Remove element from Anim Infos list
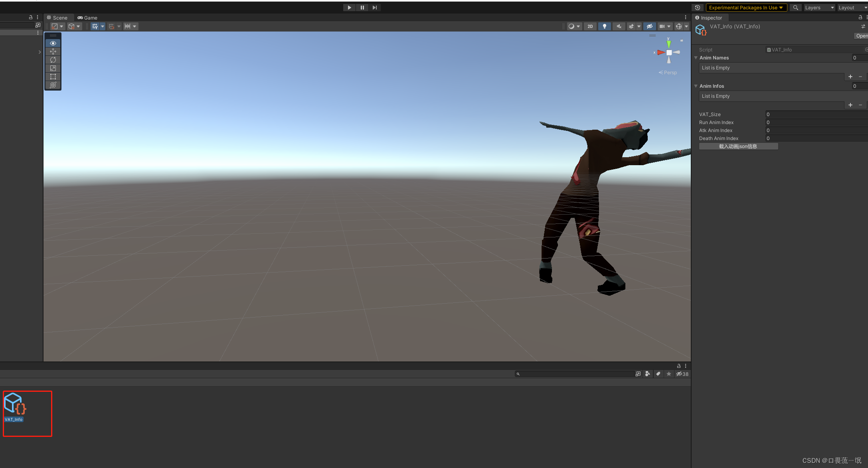Screen dimensions: 868x468 coord(860,105)
